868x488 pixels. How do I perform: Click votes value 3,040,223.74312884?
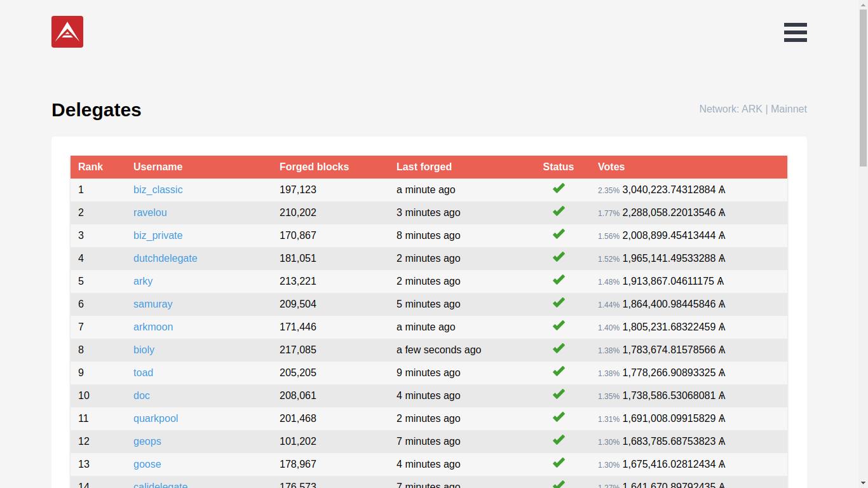pos(674,190)
